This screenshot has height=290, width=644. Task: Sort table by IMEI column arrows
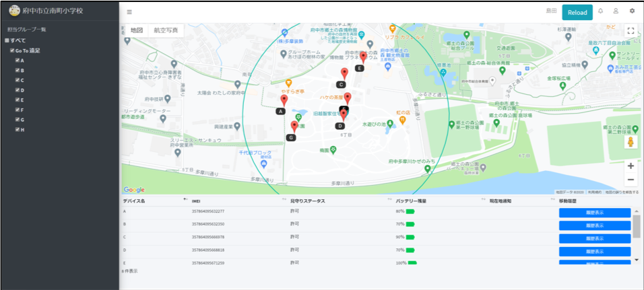click(284, 199)
